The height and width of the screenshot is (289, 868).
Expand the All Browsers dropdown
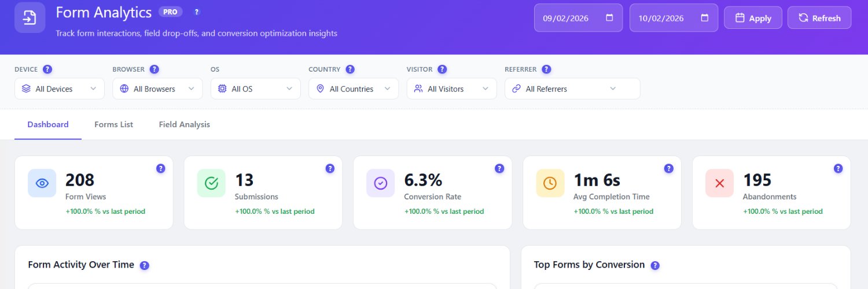(x=157, y=89)
